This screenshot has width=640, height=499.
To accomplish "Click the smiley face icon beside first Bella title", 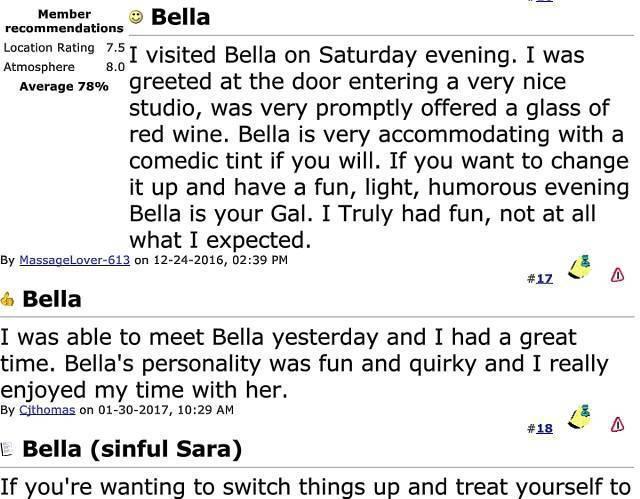I will (x=137, y=17).
